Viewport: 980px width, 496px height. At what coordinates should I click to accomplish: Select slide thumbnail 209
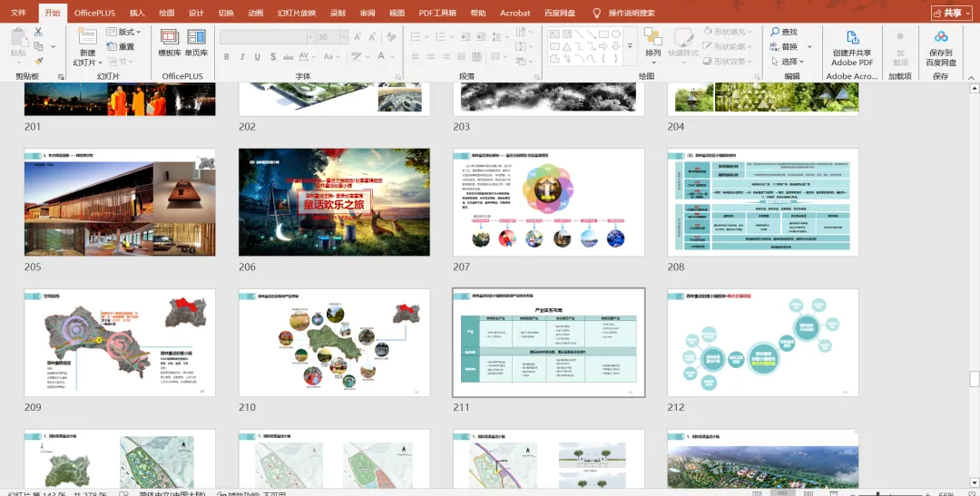120,343
